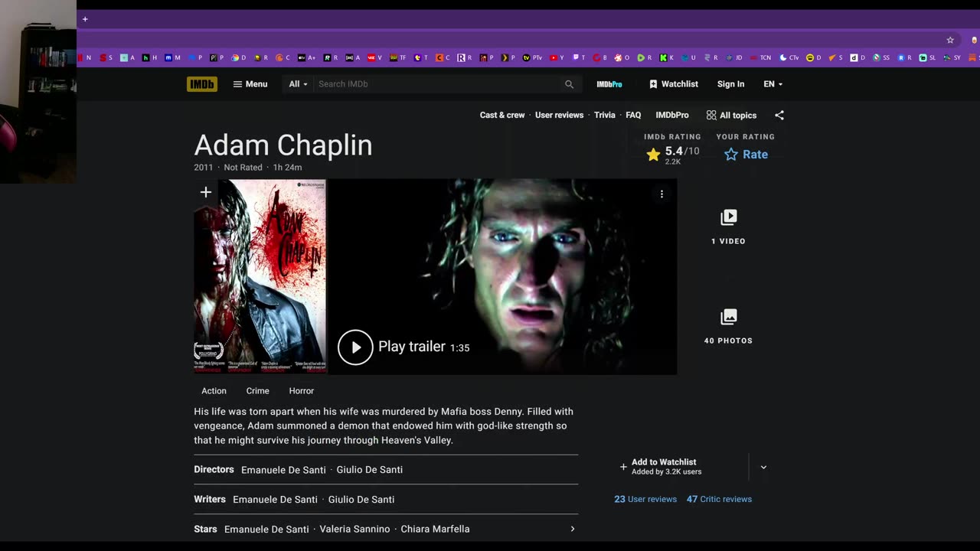The height and width of the screenshot is (551, 980).
Task: Bookmark this page with the star
Action: coord(950,40)
